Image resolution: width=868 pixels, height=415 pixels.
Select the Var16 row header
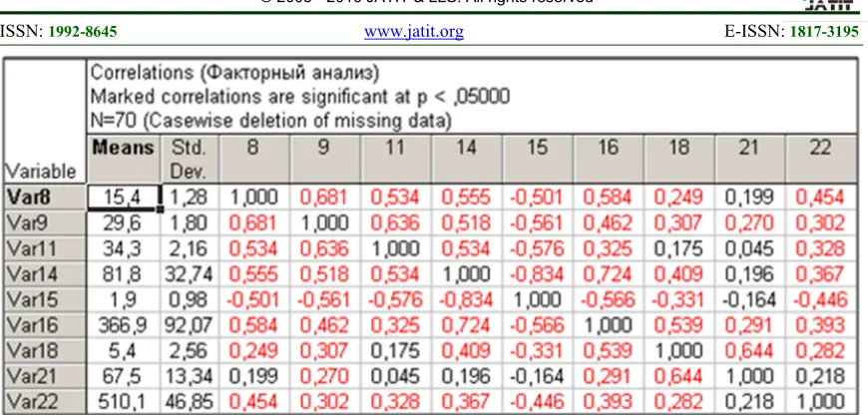(44, 325)
